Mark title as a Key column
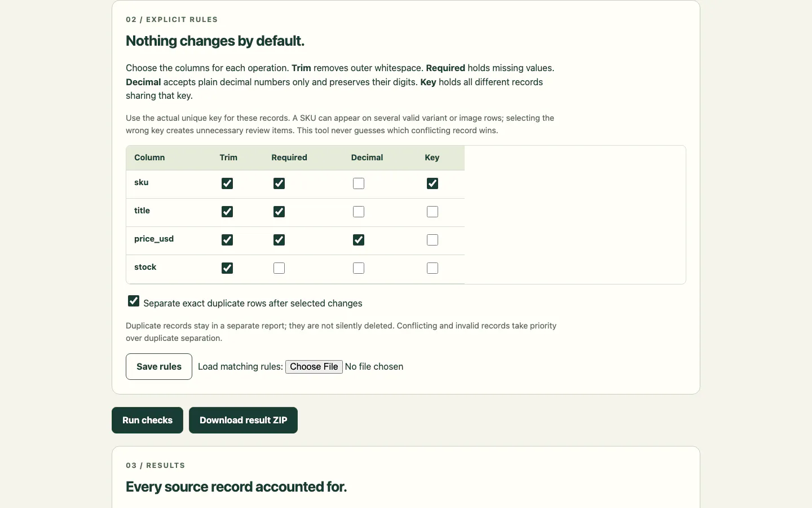Image resolution: width=812 pixels, height=508 pixels. click(x=433, y=212)
